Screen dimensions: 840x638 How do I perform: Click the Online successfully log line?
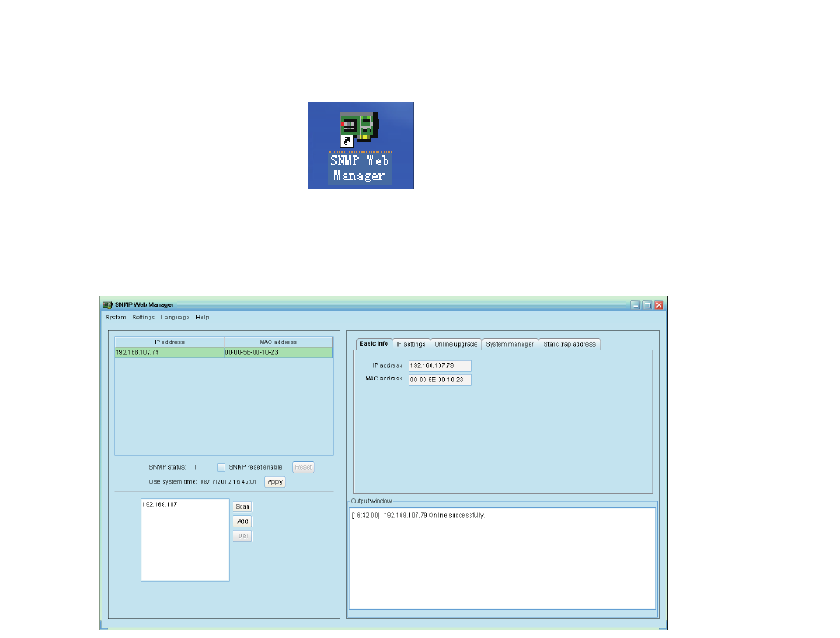[418, 515]
